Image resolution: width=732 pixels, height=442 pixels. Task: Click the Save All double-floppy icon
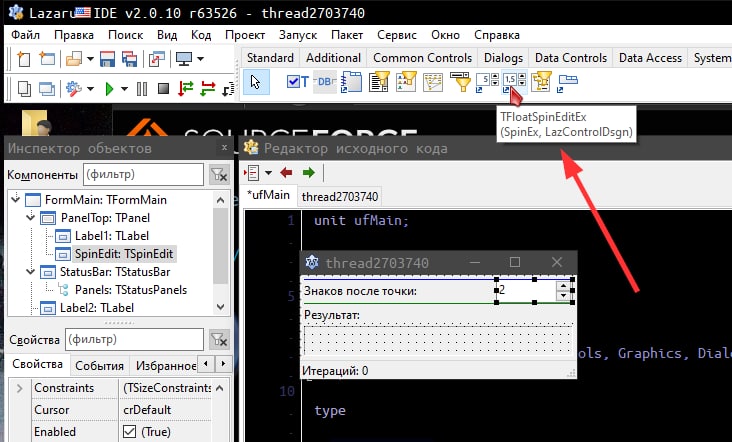click(129, 59)
